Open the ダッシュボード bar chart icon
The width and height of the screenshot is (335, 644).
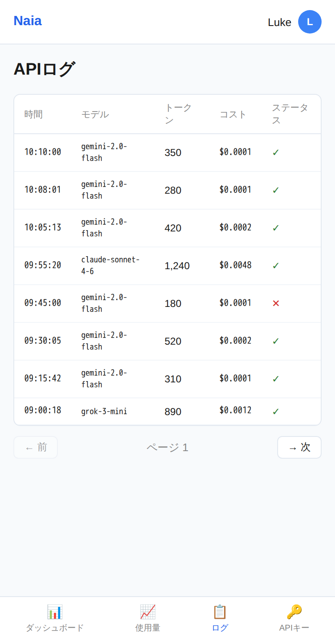(55, 612)
